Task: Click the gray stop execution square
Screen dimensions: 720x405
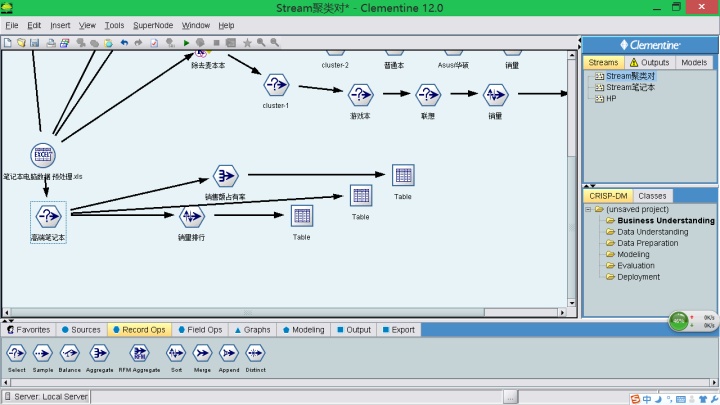Action: [216, 43]
